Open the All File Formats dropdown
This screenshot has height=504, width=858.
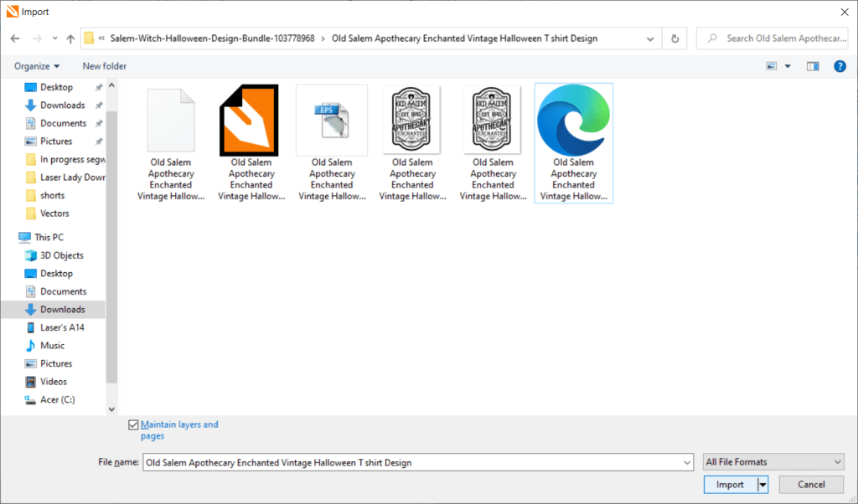pyautogui.click(x=773, y=462)
